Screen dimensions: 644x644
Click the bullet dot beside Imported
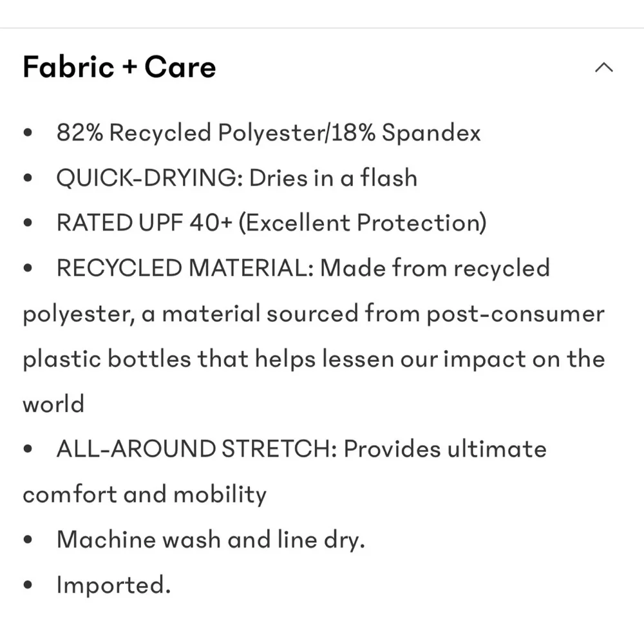pyautogui.click(x=28, y=585)
